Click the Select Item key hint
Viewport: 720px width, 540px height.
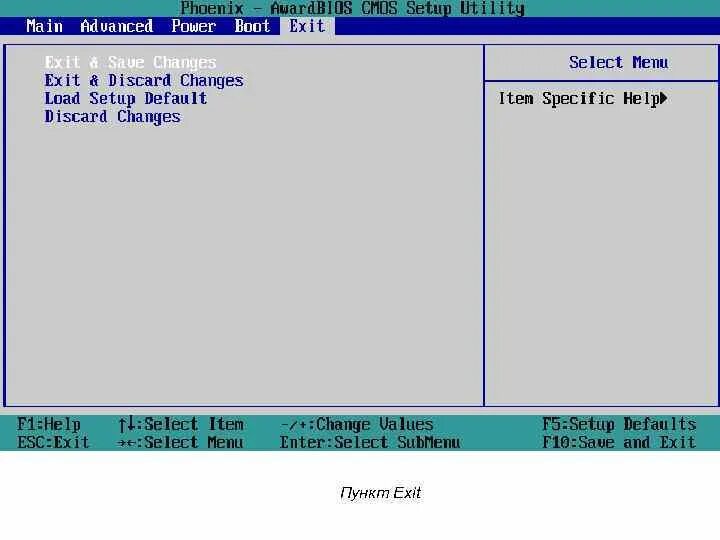click(180, 424)
